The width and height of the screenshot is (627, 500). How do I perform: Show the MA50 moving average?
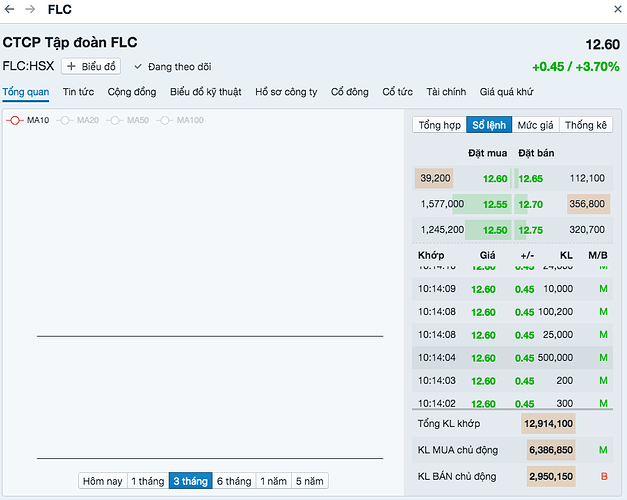[129, 120]
